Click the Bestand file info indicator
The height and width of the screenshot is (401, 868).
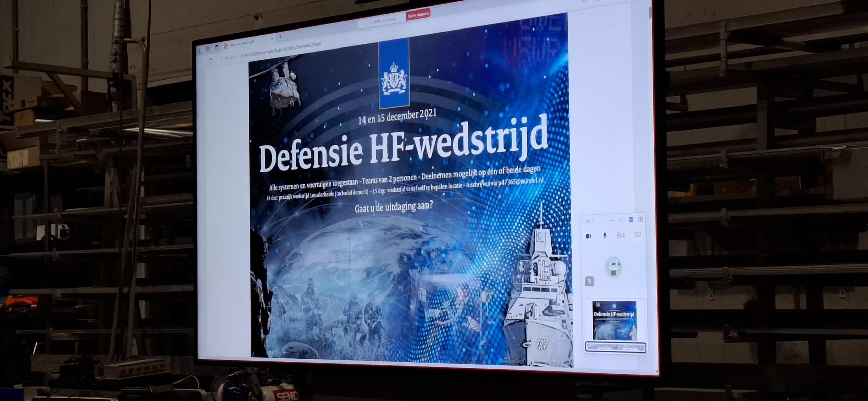[x=228, y=58]
